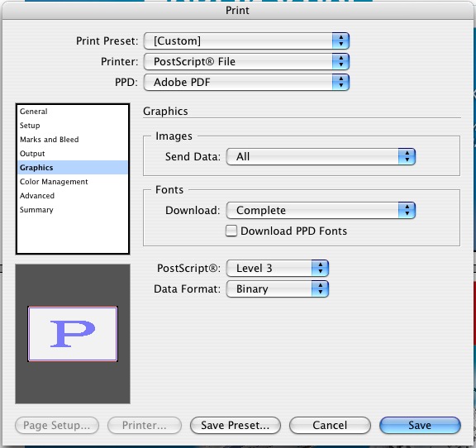Click the Save Preset... button

point(236,425)
